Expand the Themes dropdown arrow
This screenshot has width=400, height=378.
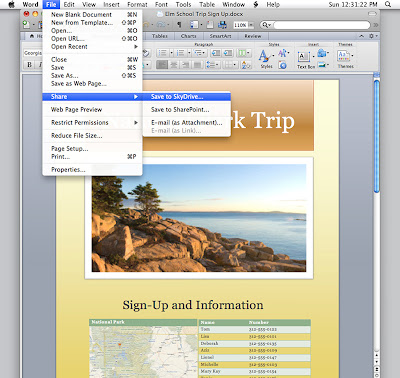tap(352, 56)
